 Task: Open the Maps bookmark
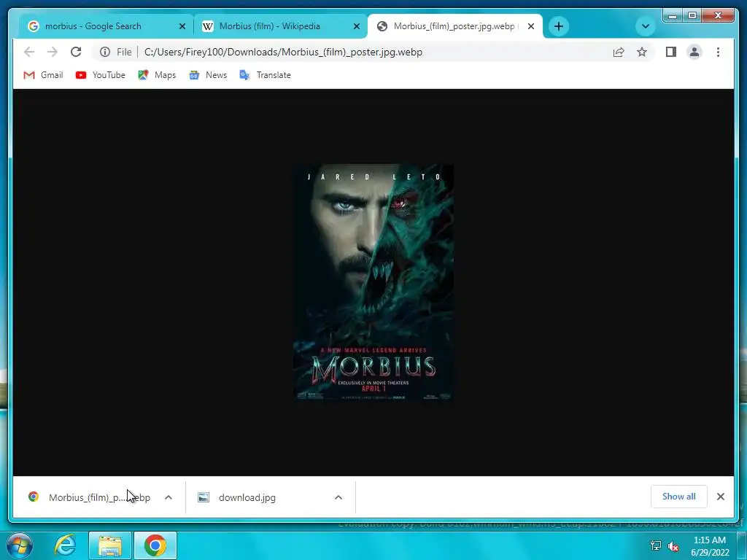157,75
